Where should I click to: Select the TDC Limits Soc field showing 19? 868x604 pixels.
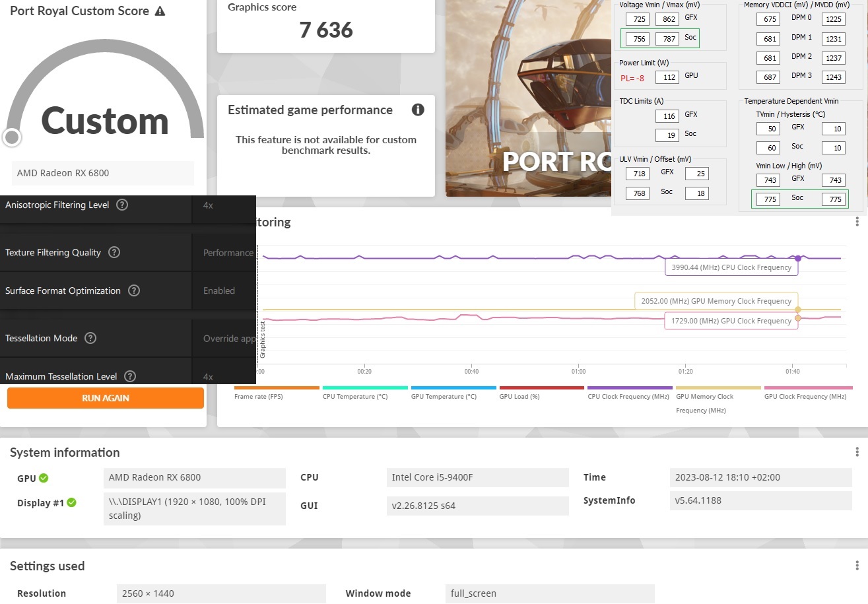[x=667, y=135]
